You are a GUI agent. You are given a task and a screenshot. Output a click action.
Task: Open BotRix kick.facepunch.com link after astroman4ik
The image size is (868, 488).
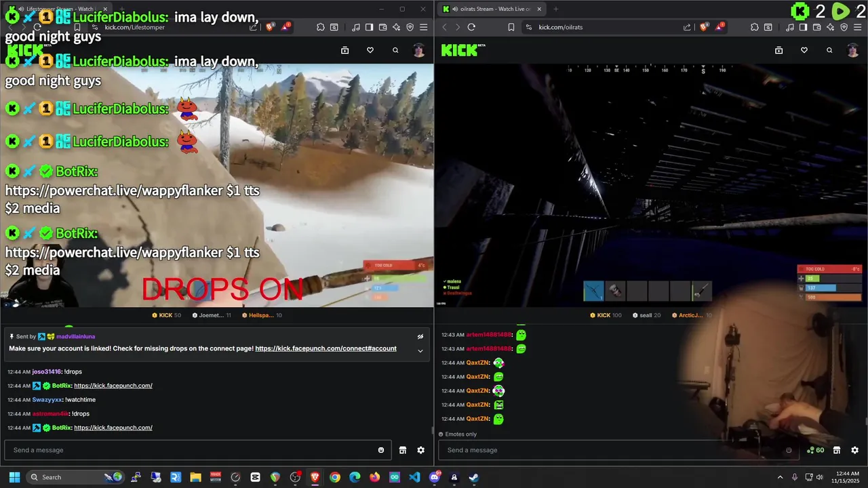pyautogui.click(x=113, y=428)
